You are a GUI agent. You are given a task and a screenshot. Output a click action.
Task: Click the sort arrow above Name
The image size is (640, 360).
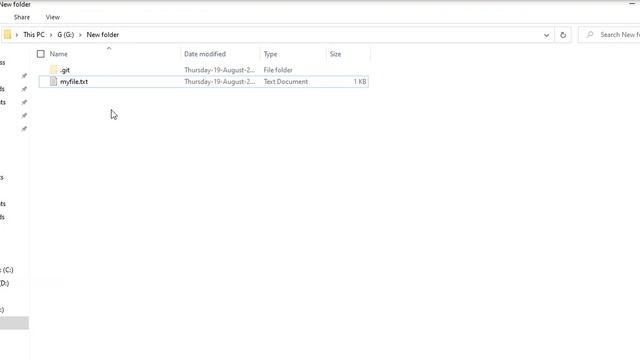pyautogui.click(x=109, y=48)
